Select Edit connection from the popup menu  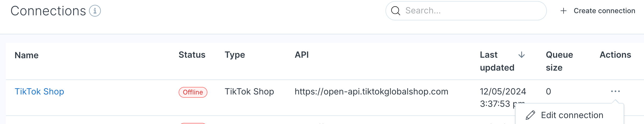pos(569,115)
